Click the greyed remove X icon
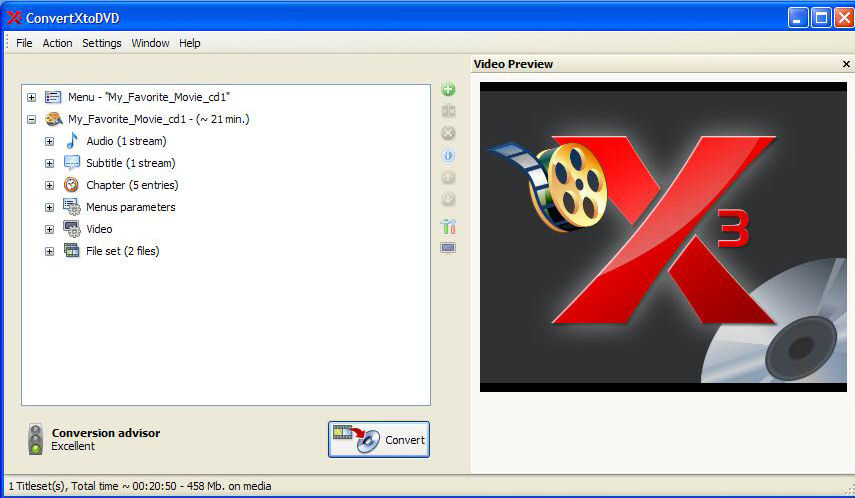 448,134
